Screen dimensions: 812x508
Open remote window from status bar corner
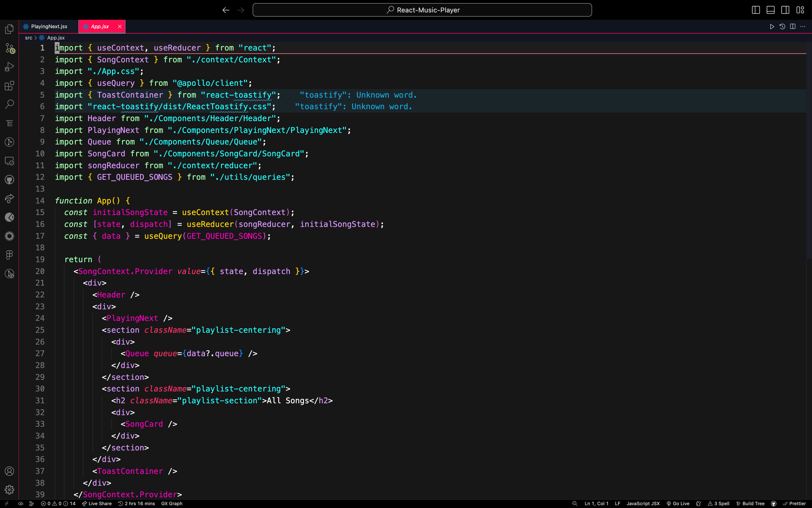7,503
